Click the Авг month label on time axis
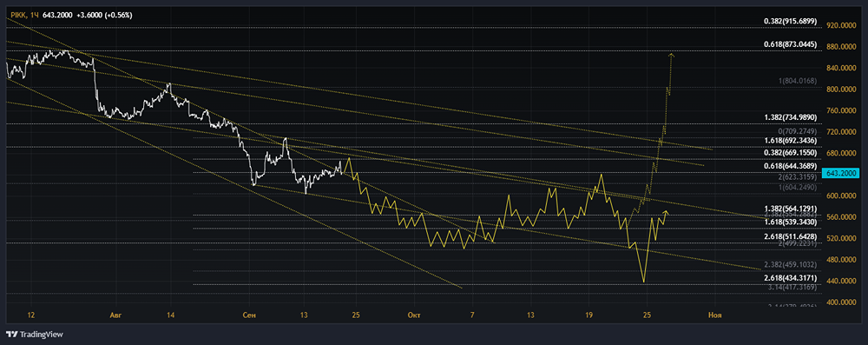The image size is (868, 345). pyautogui.click(x=115, y=315)
